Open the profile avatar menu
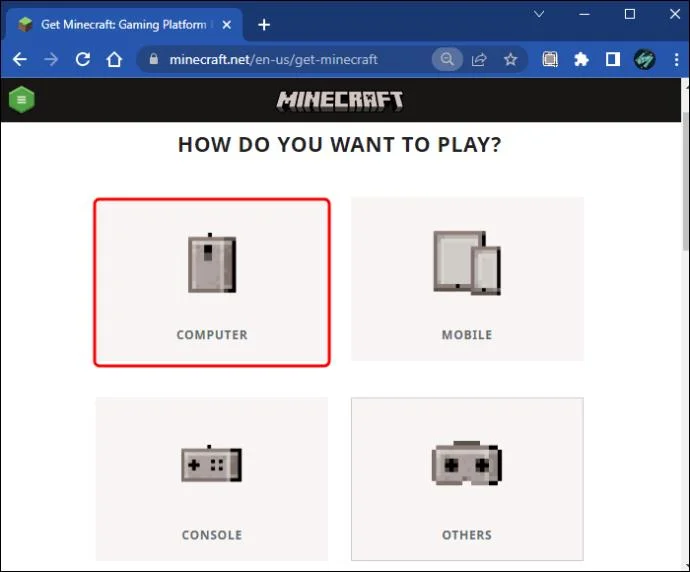 point(644,59)
